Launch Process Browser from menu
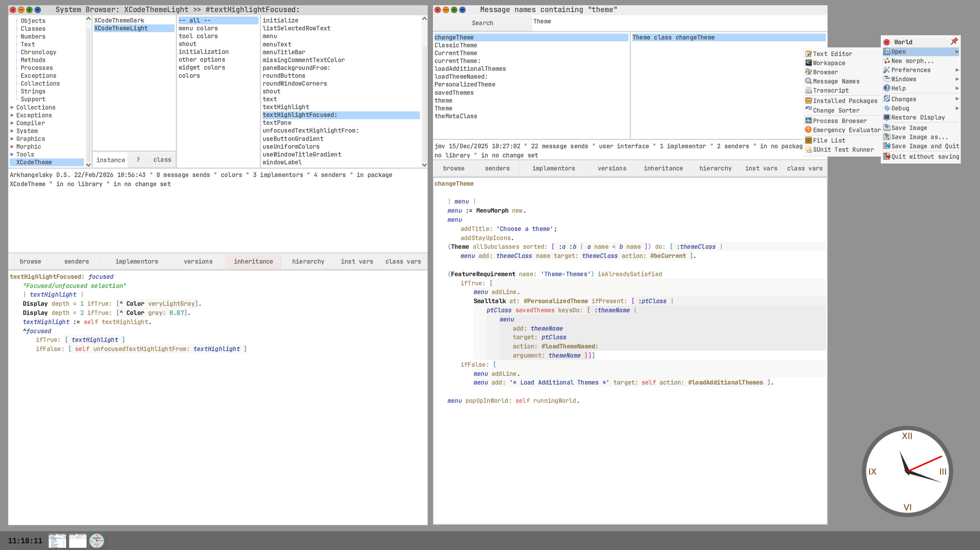The image size is (980, 550). pos(839,121)
